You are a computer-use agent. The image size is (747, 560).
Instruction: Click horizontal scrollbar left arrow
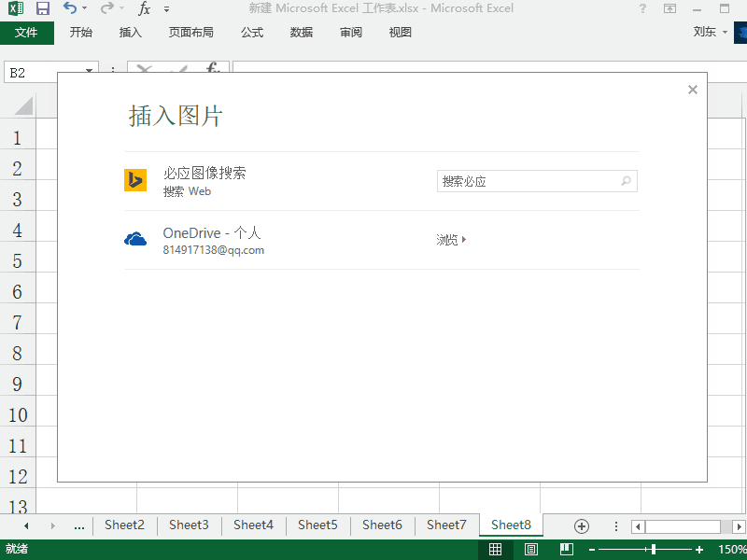638,526
